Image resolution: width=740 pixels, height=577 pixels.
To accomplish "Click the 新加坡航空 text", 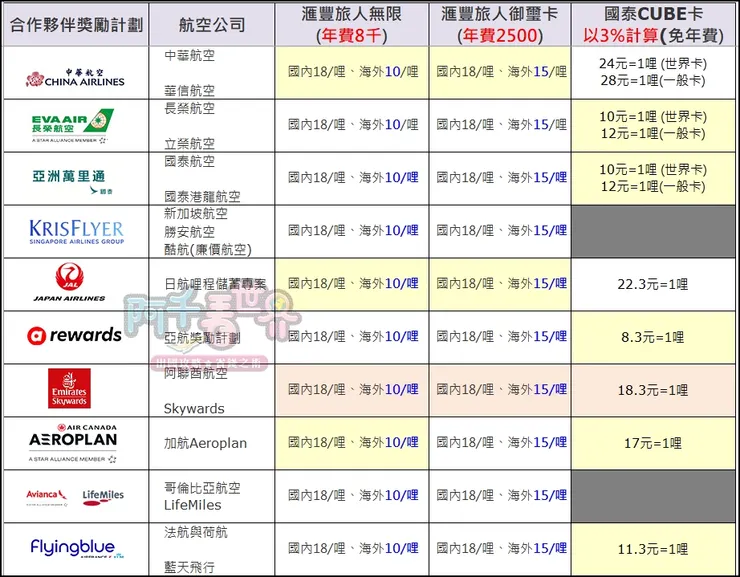I will click(196, 214).
